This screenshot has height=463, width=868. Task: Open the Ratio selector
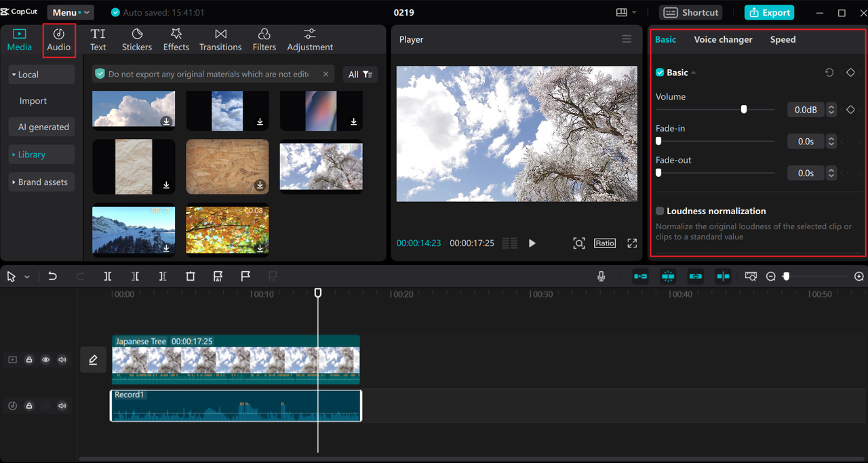pos(605,243)
